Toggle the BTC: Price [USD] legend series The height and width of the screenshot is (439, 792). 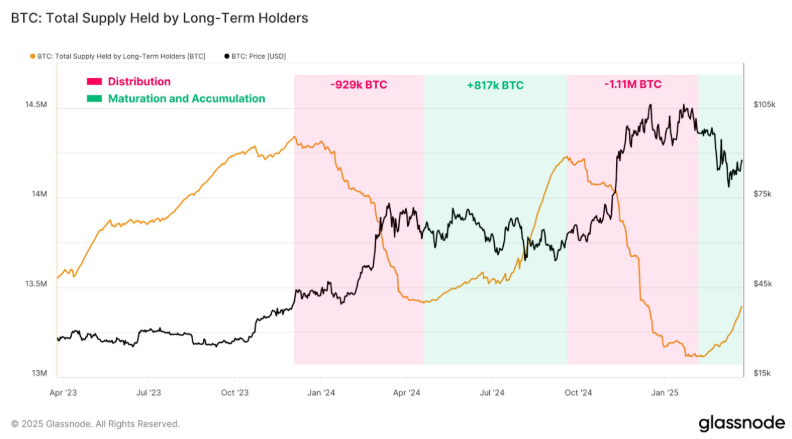tap(258, 57)
